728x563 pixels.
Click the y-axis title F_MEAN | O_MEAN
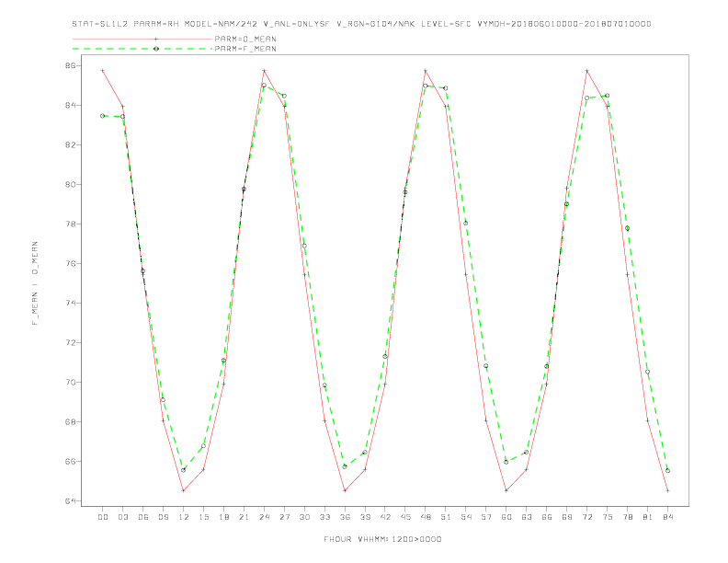tap(35, 283)
